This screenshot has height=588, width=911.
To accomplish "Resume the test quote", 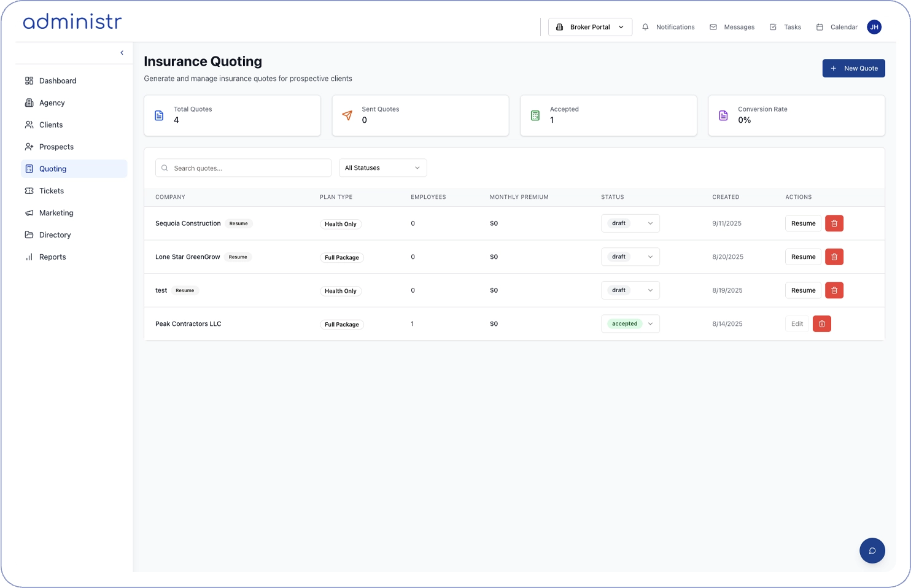I will point(803,290).
